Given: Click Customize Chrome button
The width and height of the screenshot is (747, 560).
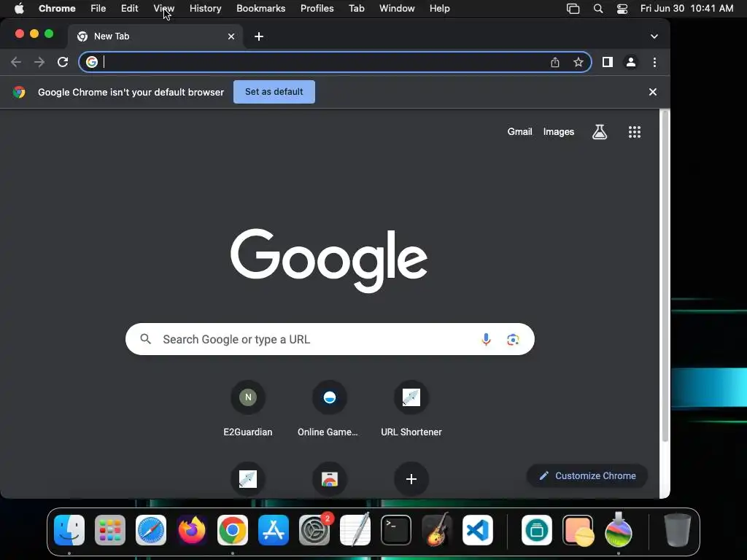Looking at the screenshot, I should (x=587, y=475).
